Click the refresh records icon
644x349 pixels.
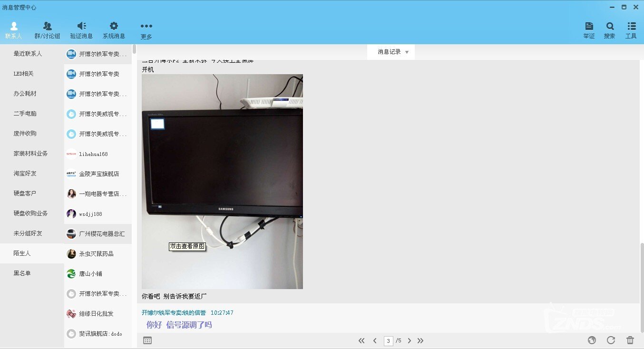point(611,340)
